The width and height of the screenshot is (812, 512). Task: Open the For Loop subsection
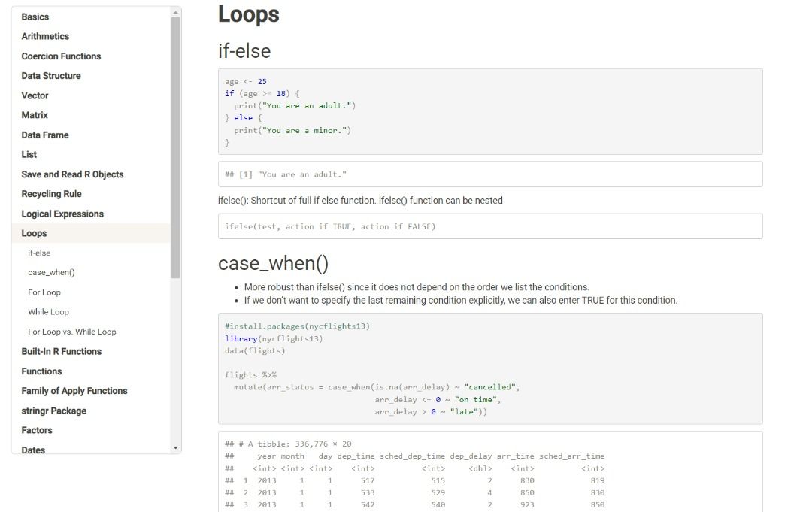pos(44,292)
